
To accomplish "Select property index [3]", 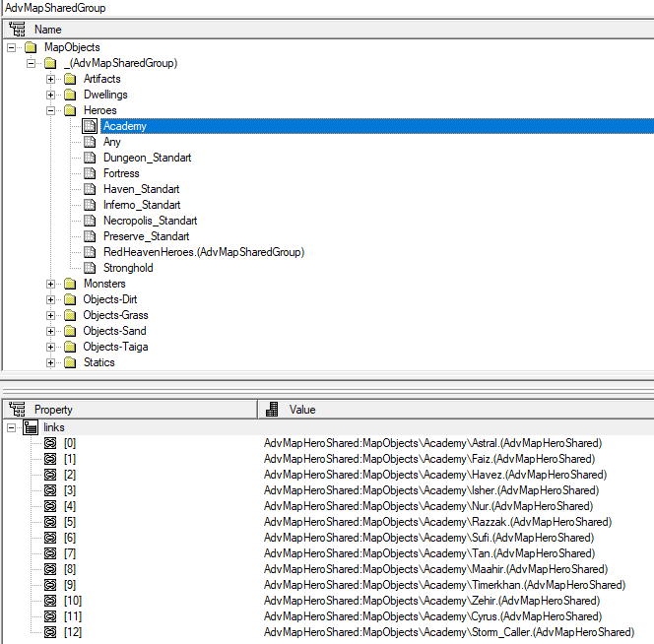I will click(x=70, y=490).
